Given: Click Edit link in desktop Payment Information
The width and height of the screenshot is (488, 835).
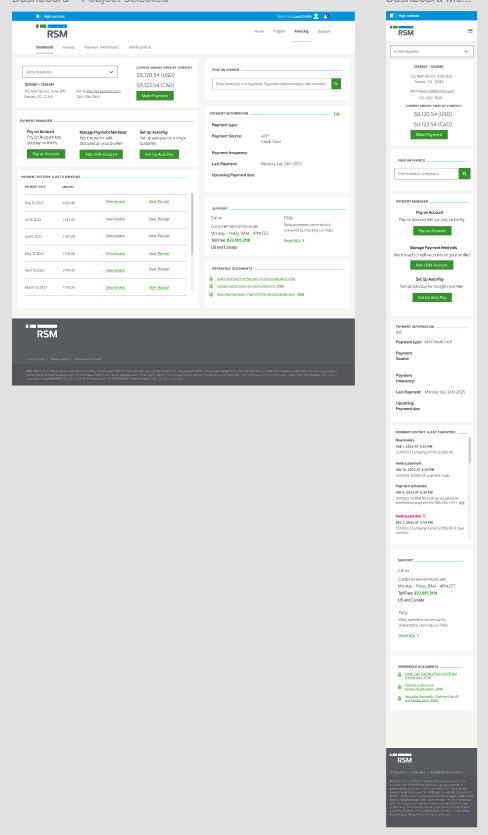Looking at the screenshot, I should pos(337,114).
